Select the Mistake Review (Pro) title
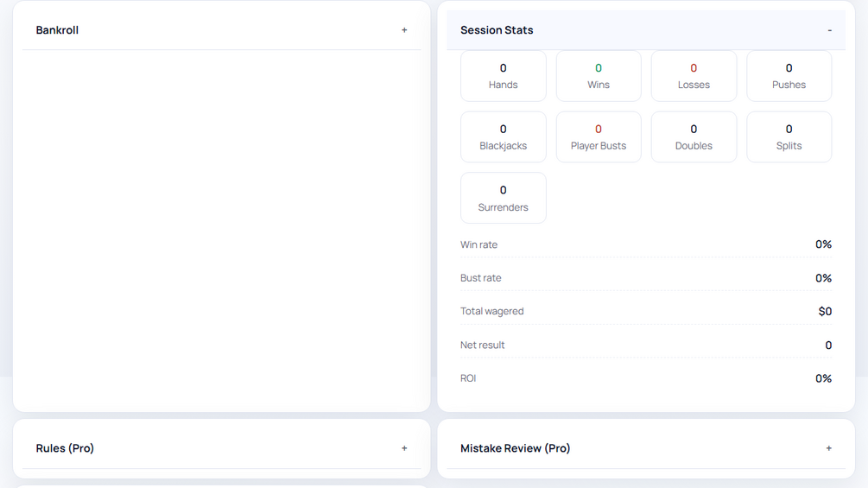This screenshot has height=488, width=868. point(515,448)
